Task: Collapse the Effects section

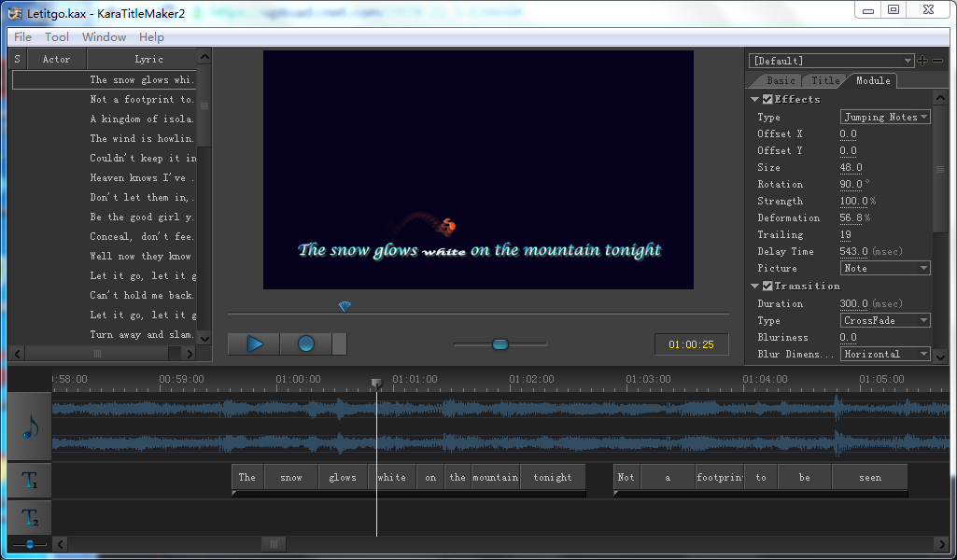Action: 755,99
